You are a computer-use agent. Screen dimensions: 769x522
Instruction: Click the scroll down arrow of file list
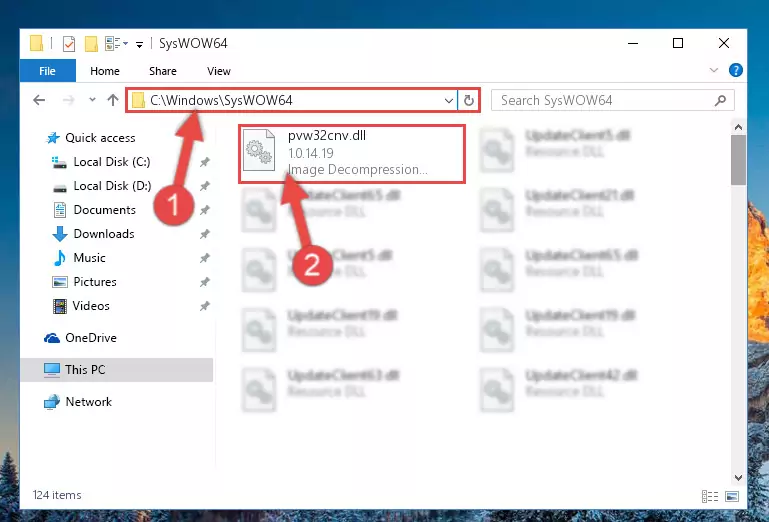[x=738, y=477]
